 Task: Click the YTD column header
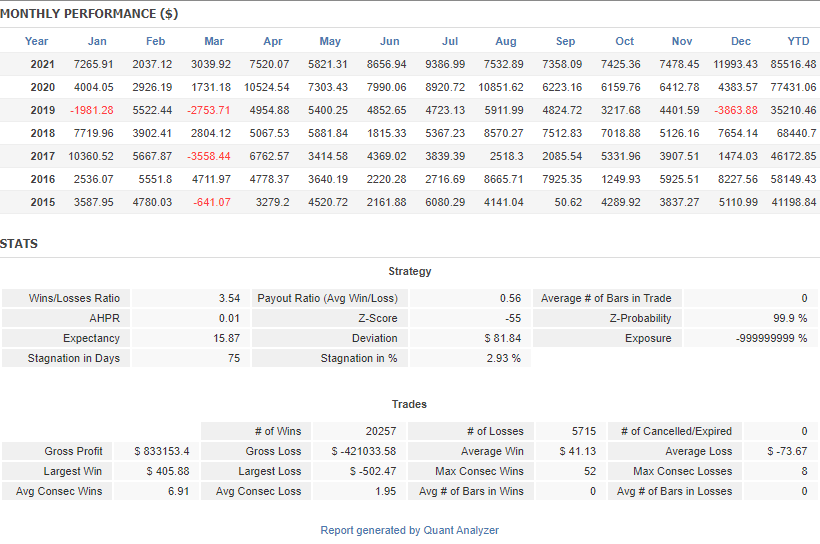click(x=798, y=41)
